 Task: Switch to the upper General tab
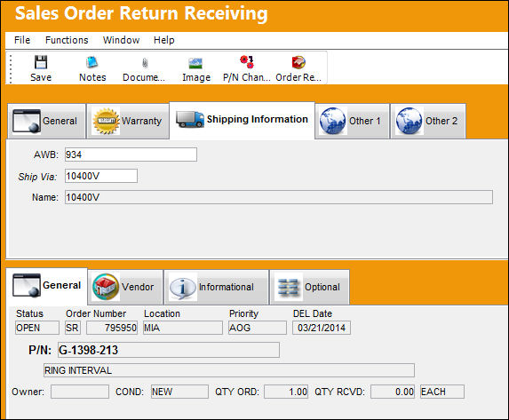[46, 122]
